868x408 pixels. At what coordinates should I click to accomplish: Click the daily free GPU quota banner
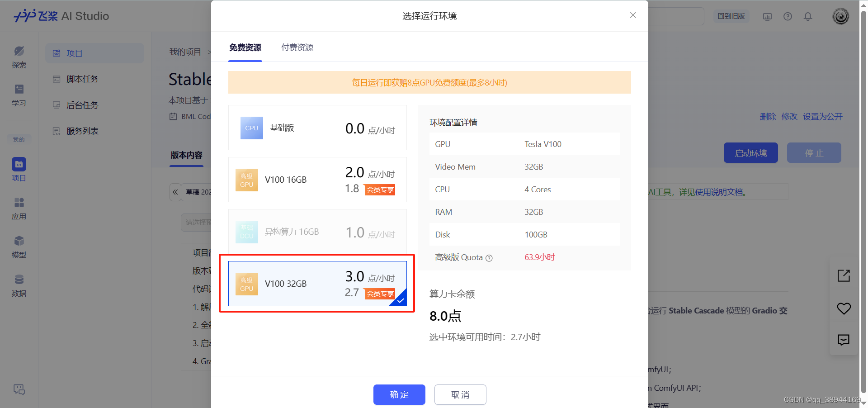[429, 82]
